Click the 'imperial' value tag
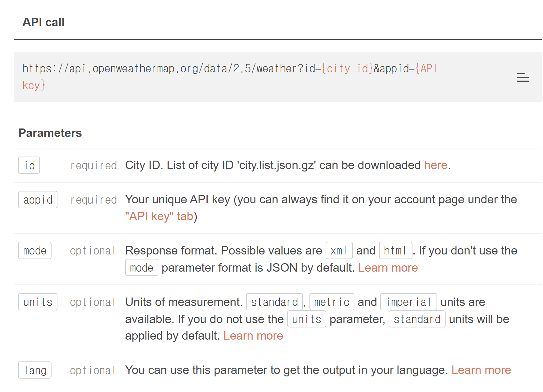The height and width of the screenshot is (392, 543). (x=408, y=302)
